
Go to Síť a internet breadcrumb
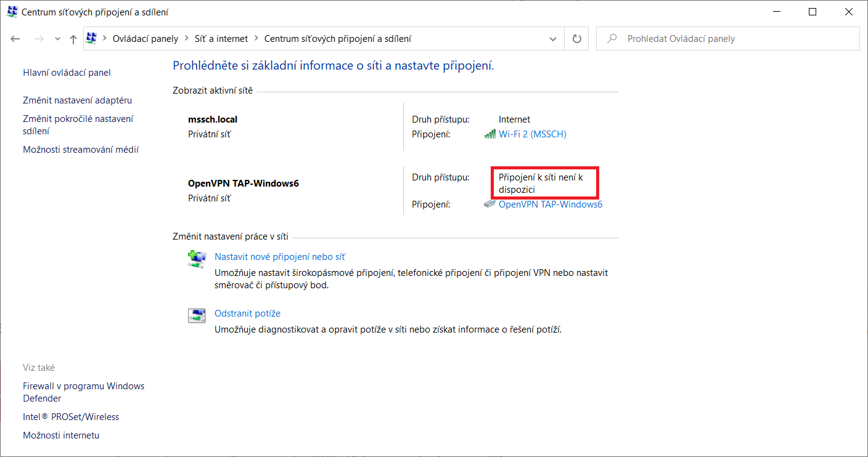click(221, 39)
